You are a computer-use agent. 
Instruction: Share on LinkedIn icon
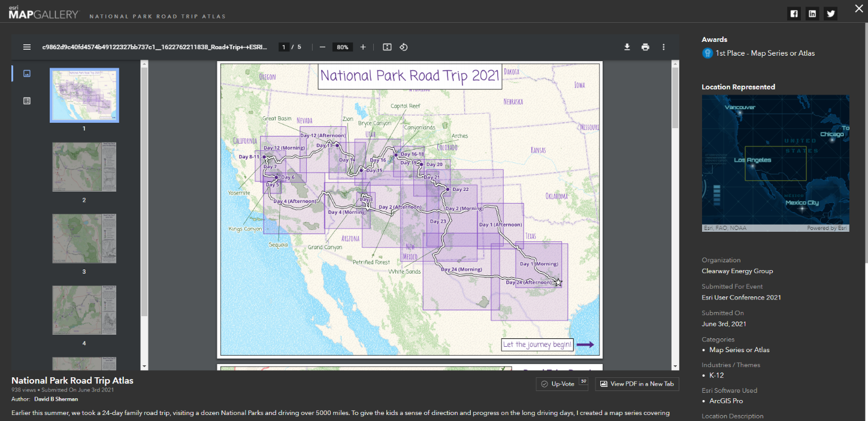812,13
